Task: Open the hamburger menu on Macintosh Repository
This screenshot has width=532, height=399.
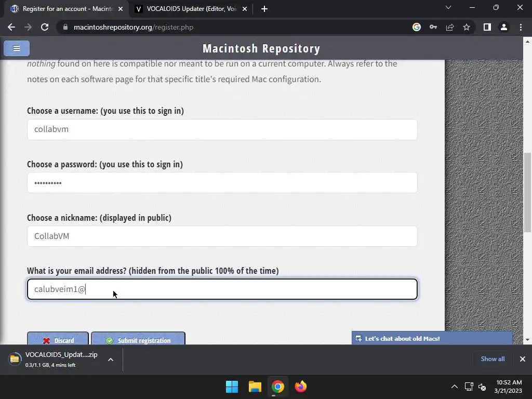Action: pos(17,48)
